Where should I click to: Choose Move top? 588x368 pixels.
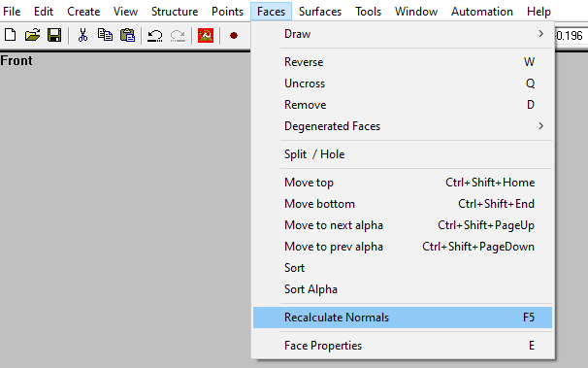403,183
